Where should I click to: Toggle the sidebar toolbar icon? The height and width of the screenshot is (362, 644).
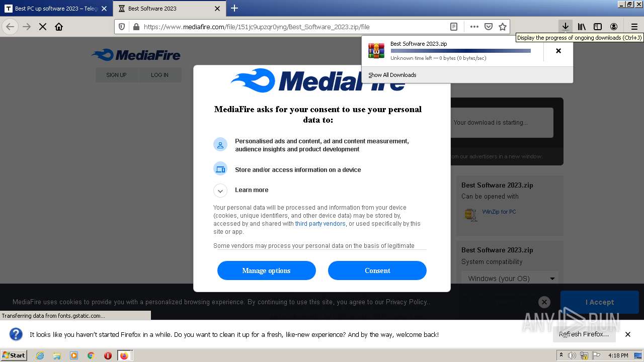pyautogui.click(x=598, y=27)
